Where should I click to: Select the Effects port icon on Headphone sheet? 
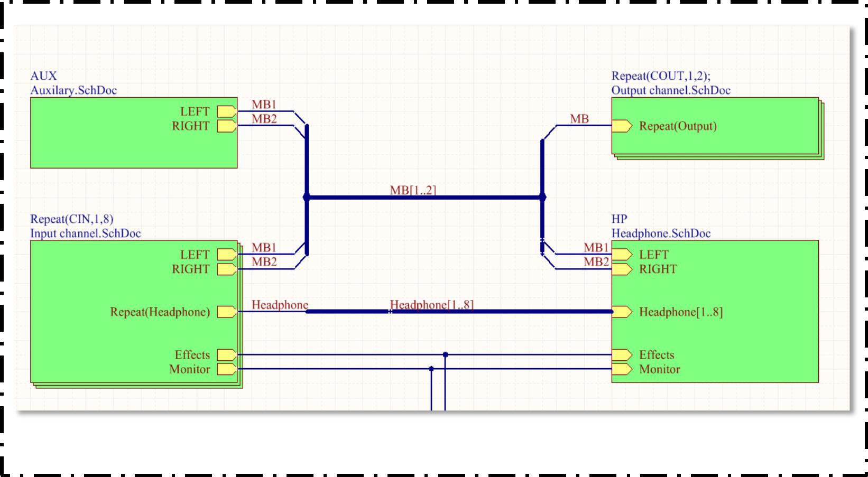click(622, 355)
